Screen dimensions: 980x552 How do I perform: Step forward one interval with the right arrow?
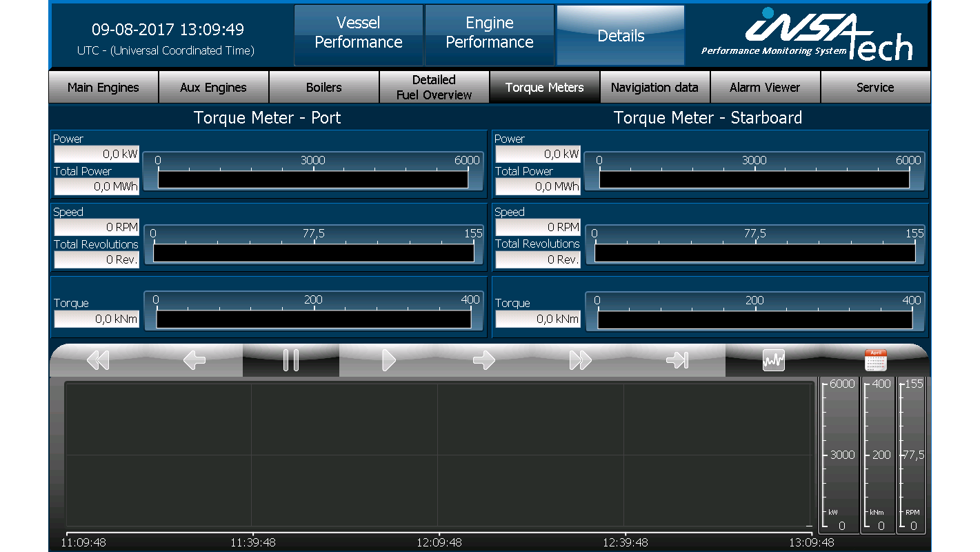[483, 359]
